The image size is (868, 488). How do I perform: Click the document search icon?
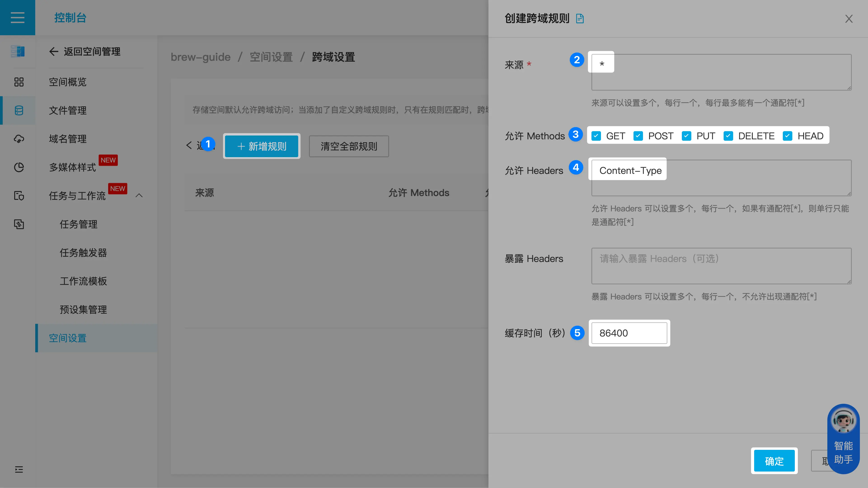[x=19, y=196]
